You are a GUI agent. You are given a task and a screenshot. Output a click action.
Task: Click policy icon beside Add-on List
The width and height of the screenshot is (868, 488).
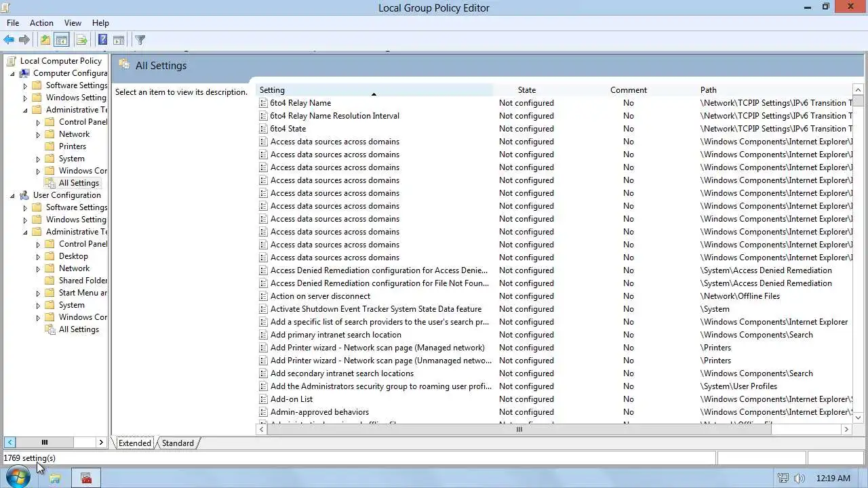[x=264, y=399]
